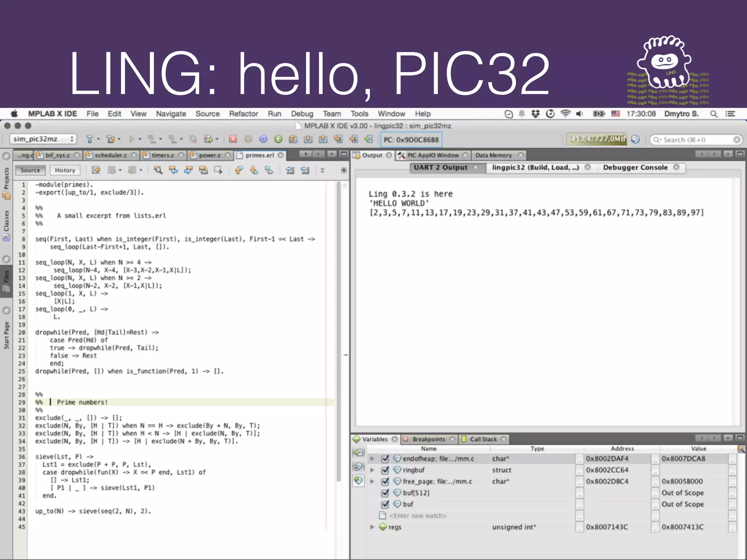Click the Step Out toolbar icon
Viewport: 747px width, 560px height.
[x=323, y=139]
